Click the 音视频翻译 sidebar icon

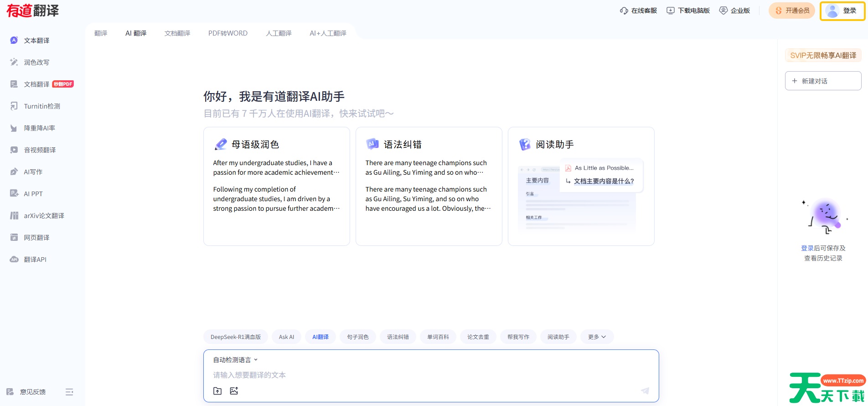(x=14, y=150)
